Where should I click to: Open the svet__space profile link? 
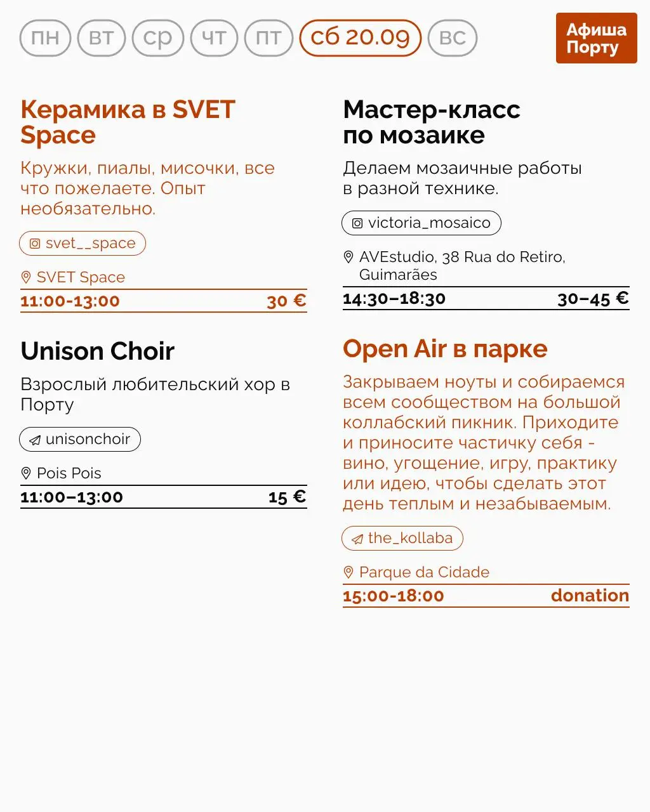[82, 243]
